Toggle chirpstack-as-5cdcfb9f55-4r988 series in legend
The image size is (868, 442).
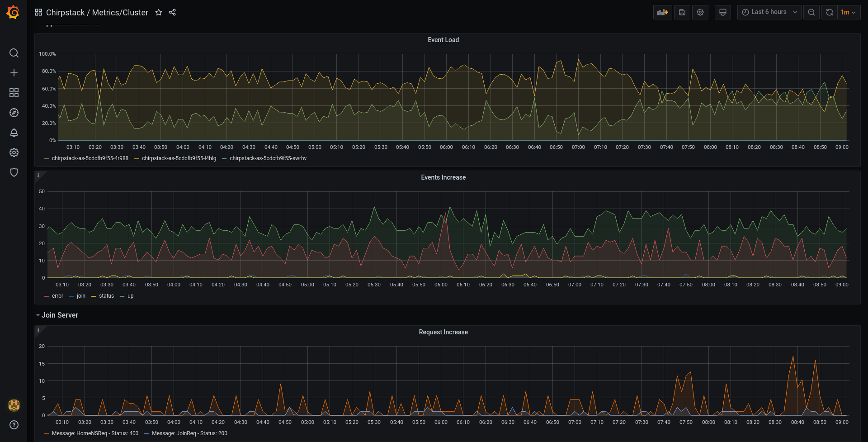[90, 158]
